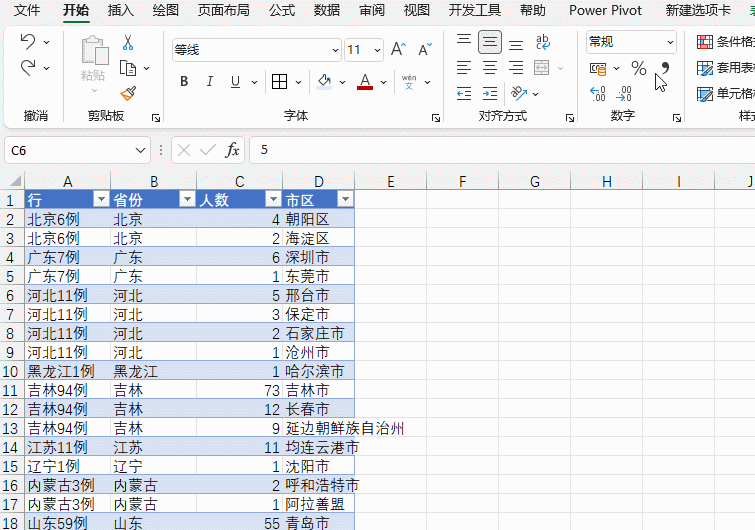
Task: Click the Decrease Decimal icon
Action: pyautogui.click(x=624, y=93)
